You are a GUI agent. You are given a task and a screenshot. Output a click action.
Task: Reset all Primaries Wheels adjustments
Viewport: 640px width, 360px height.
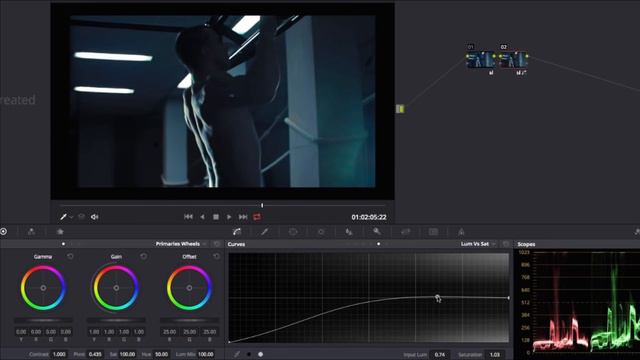[x=217, y=244]
